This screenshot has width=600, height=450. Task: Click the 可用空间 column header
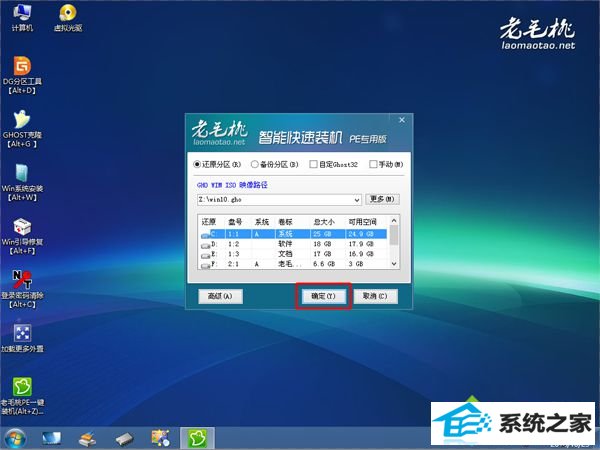tap(362, 222)
